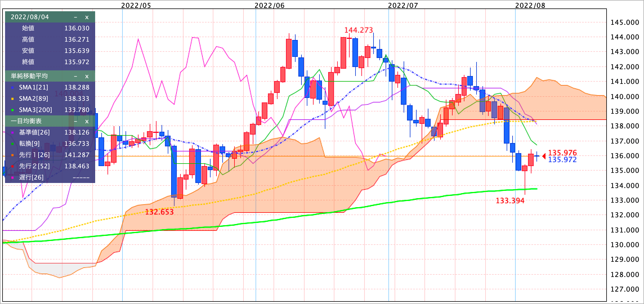Click the 遅行[26] label
This screenshot has width=644, height=304.
coord(31,177)
